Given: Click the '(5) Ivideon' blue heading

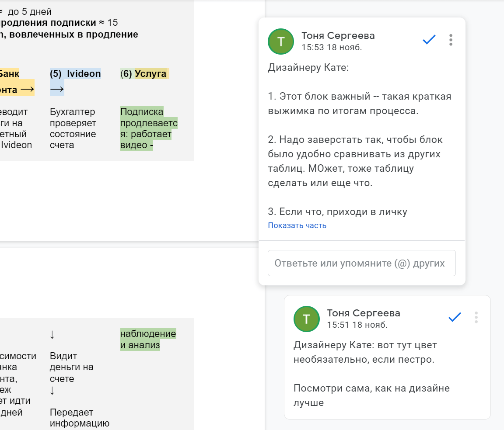Looking at the screenshot, I should pyautogui.click(x=75, y=74).
